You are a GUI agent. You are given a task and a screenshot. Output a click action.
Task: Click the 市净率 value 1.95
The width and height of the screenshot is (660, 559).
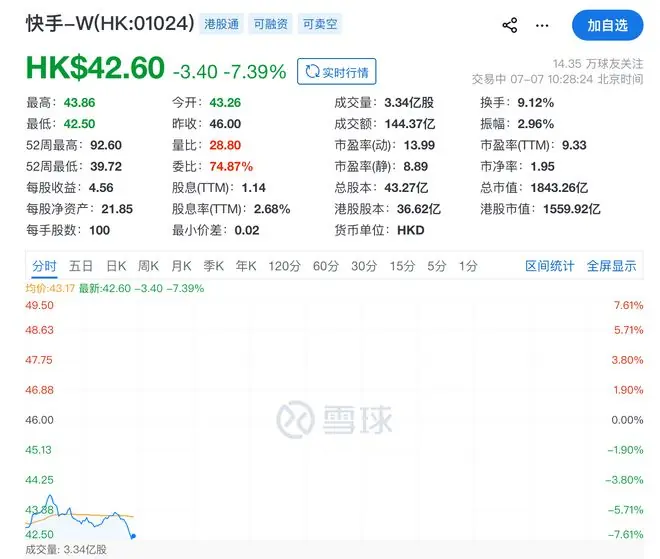pyautogui.click(x=543, y=166)
